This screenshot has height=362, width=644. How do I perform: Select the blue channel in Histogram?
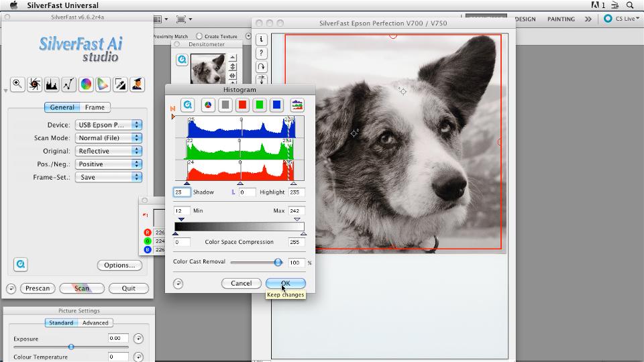coord(277,105)
